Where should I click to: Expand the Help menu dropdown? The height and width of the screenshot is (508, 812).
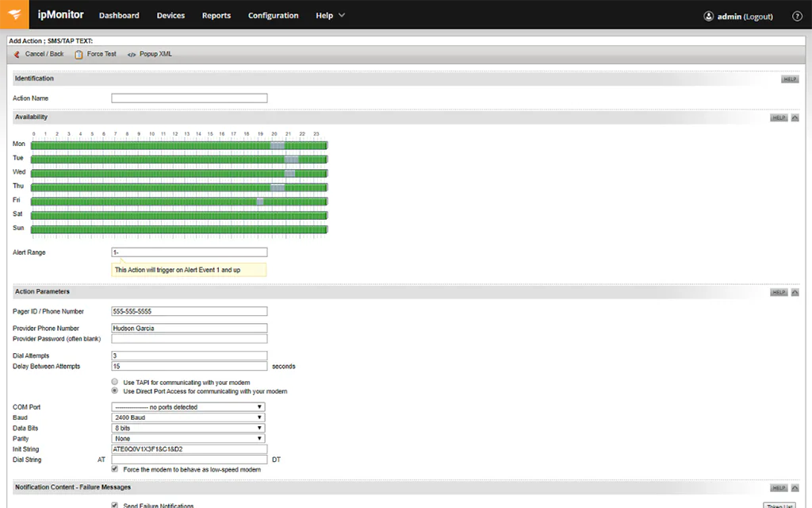331,16
